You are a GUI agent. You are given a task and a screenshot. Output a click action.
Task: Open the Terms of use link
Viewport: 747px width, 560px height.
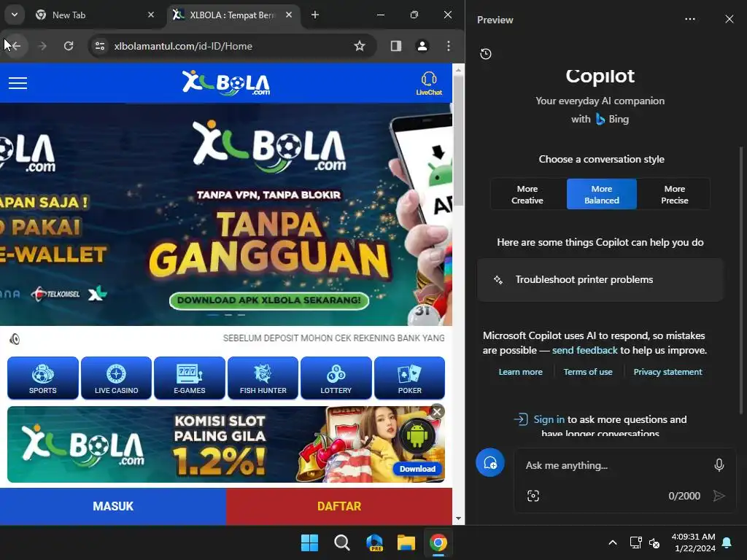coord(588,372)
